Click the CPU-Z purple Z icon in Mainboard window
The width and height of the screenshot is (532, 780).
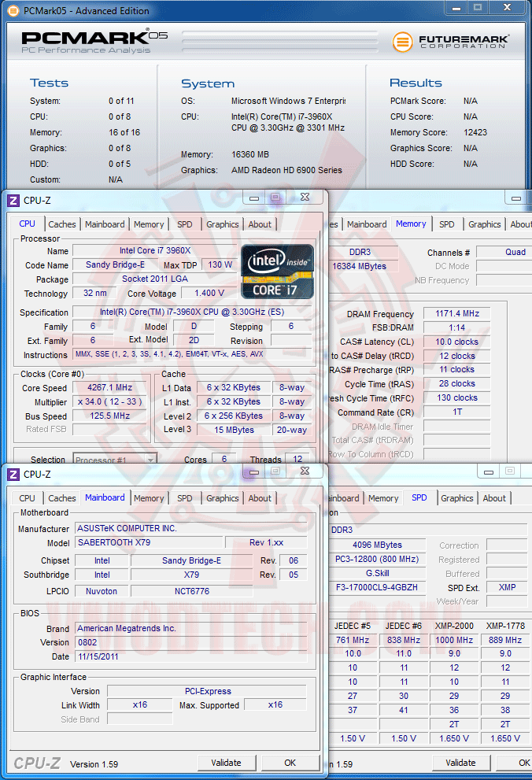(13, 475)
